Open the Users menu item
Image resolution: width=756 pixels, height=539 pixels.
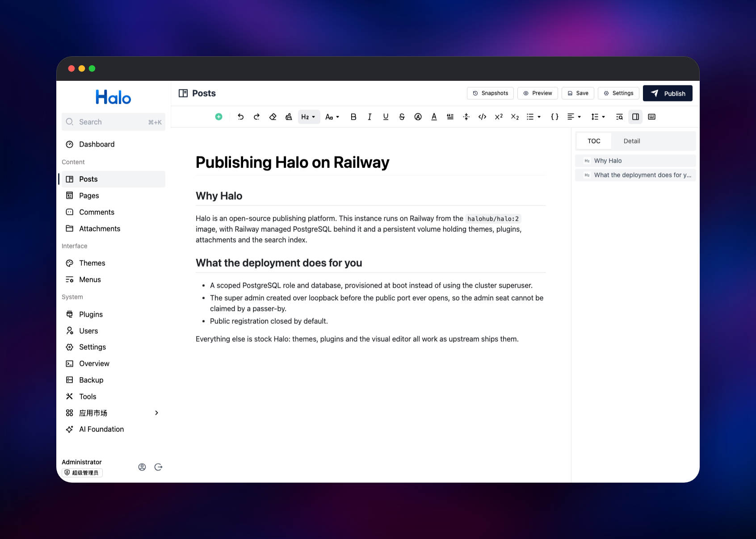tap(113, 331)
